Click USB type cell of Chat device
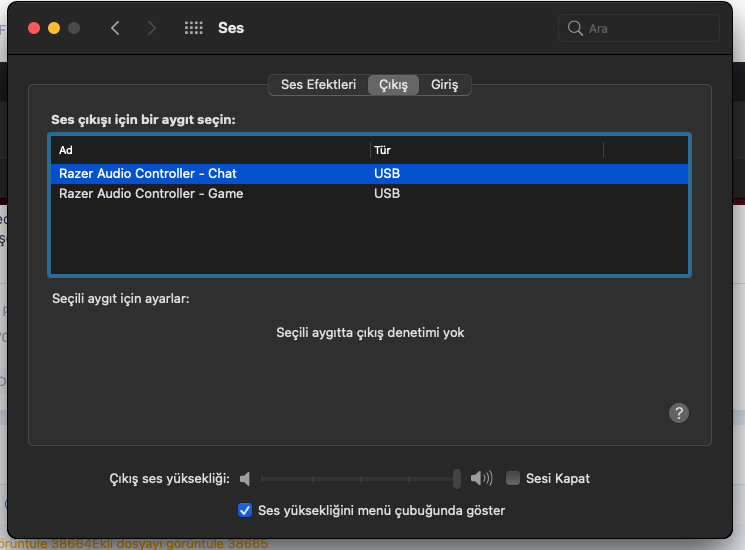745x550 pixels. [x=387, y=174]
